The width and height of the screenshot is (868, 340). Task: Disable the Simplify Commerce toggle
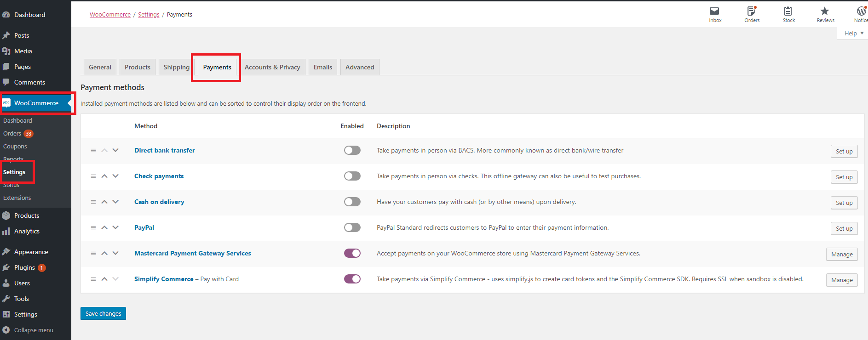pyautogui.click(x=352, y=279)
